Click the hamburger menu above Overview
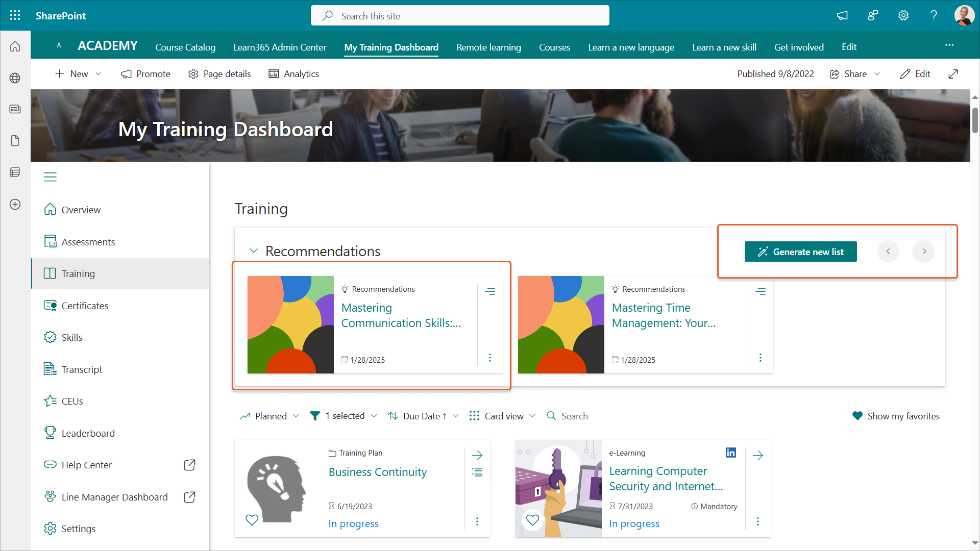Viewport: 980px width, 551px height. tap(50, 177)
